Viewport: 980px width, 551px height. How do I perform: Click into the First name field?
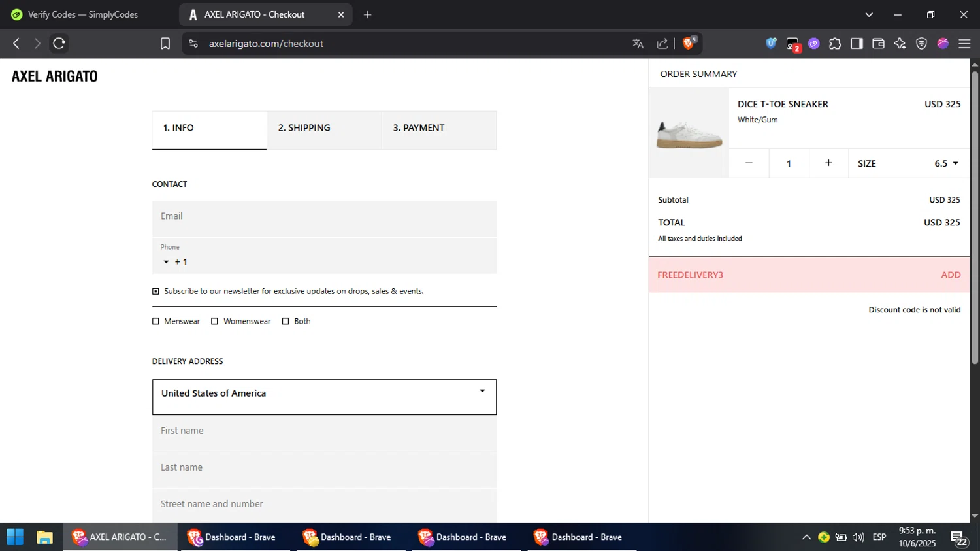coord(324,433)
